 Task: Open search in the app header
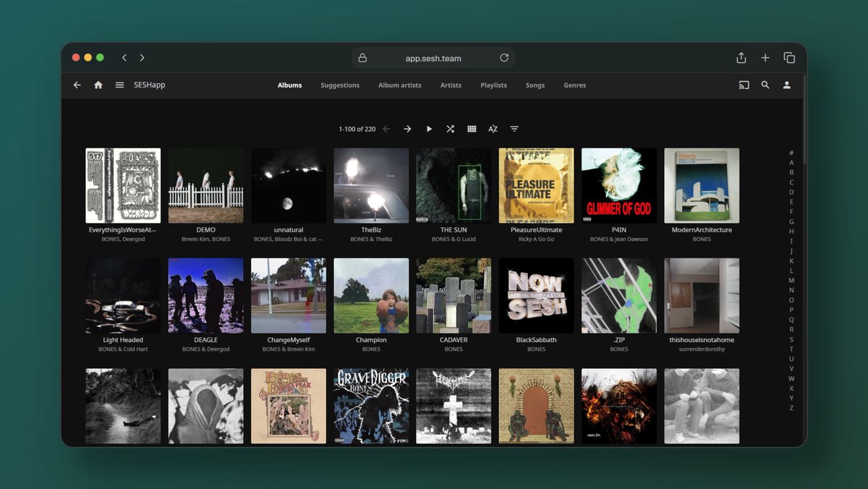point(765,85)
